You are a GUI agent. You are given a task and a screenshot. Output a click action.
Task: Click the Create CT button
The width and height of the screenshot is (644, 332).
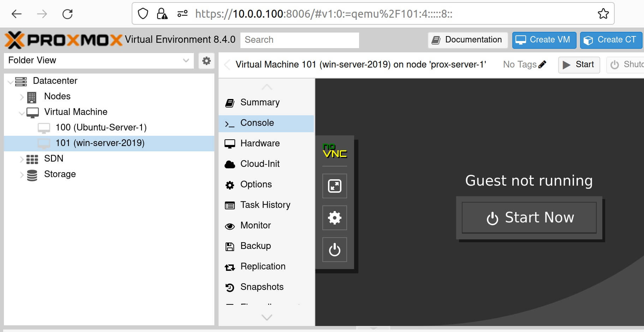coord(611,40)
